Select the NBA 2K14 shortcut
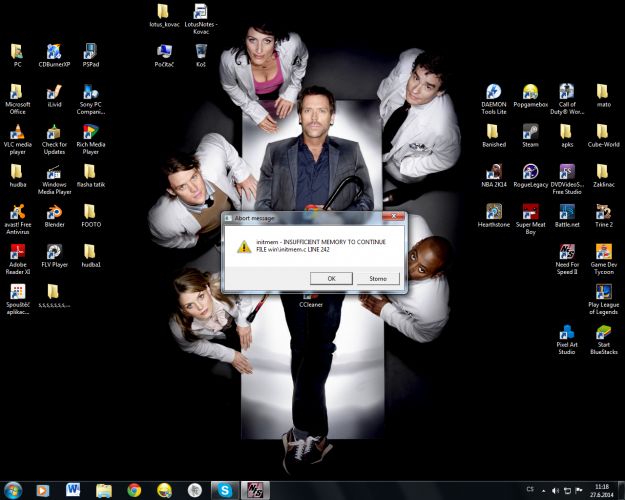Viewport: 625px width, 500px height. point(494,176)
